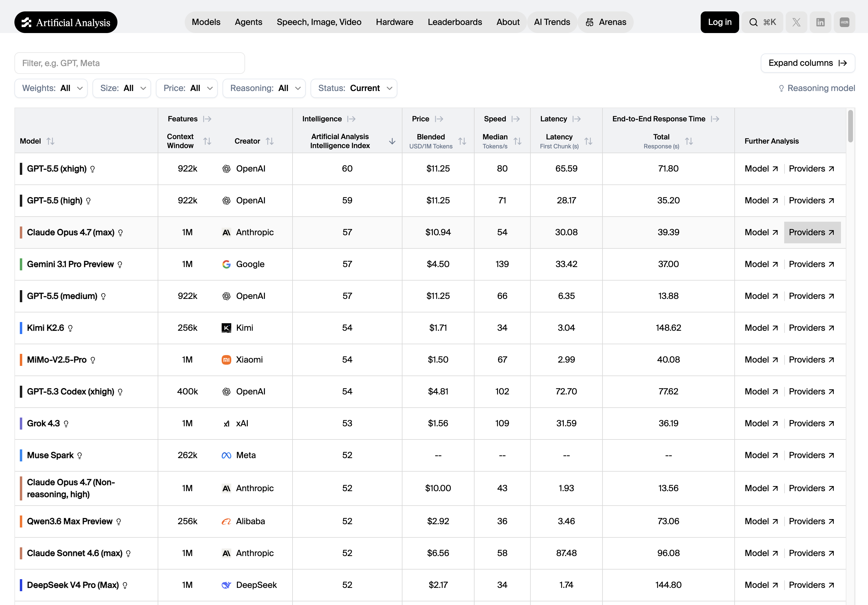Open the About menu
868x605 pixels.
[x=508, y=22]
